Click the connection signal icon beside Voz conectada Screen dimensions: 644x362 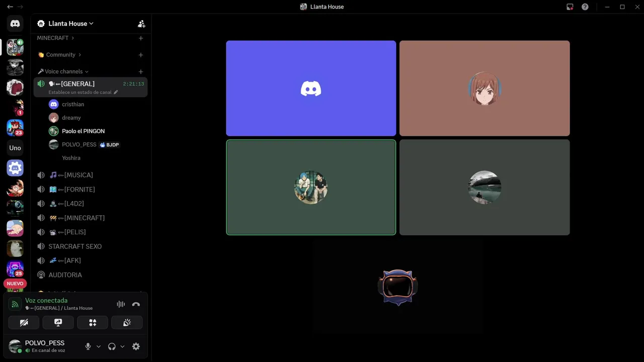point(15,304)
